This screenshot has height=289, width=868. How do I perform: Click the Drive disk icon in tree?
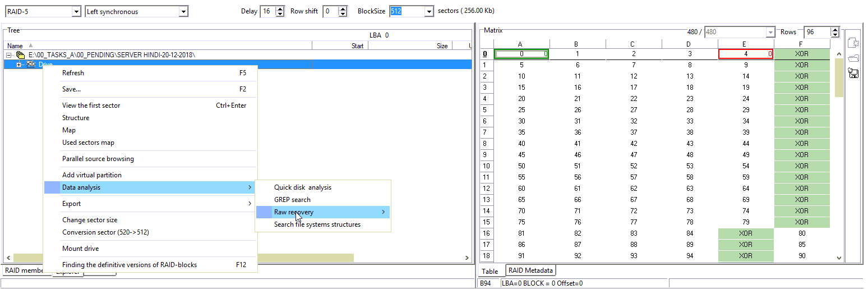pos(31,65)
